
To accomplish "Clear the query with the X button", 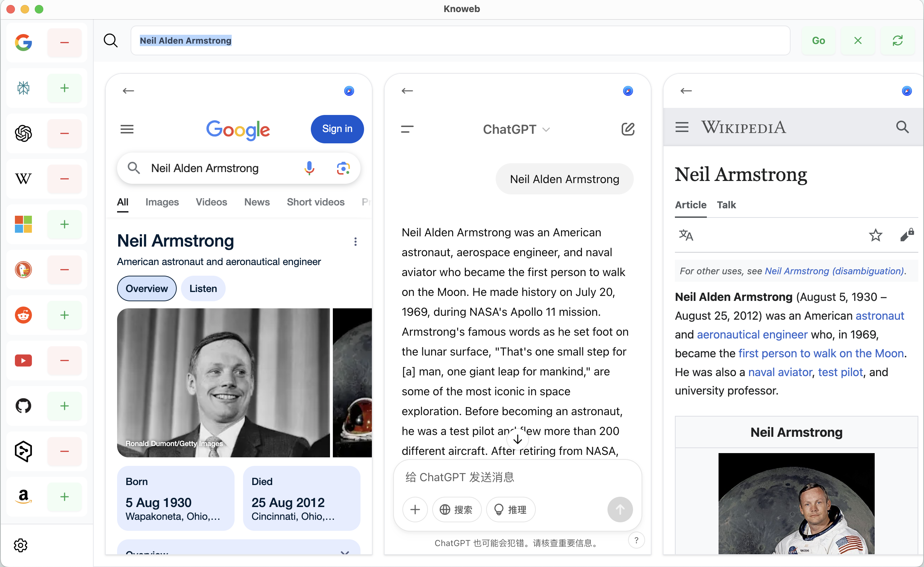I will pos(858,40).
